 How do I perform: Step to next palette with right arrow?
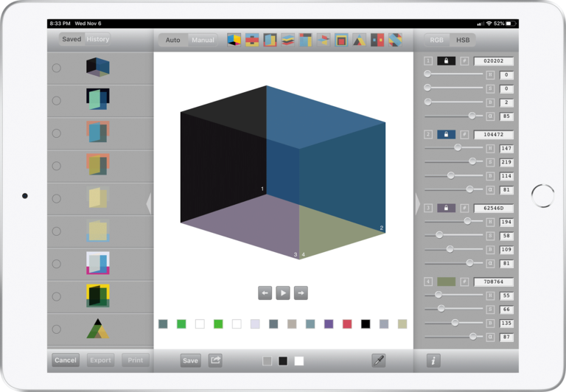(301, 293)
